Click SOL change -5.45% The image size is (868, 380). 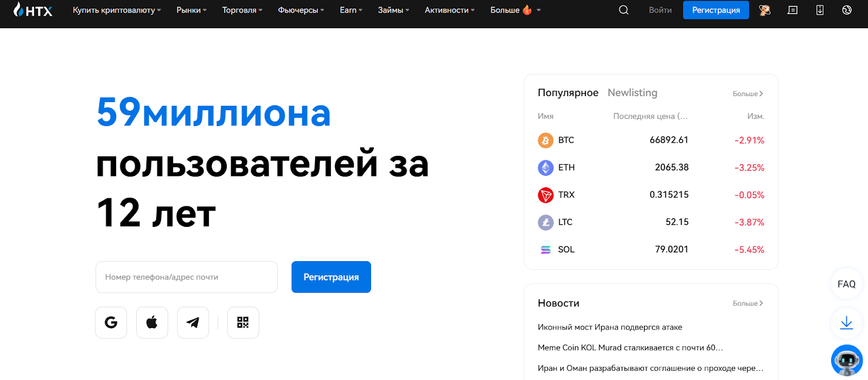point(749,250)
